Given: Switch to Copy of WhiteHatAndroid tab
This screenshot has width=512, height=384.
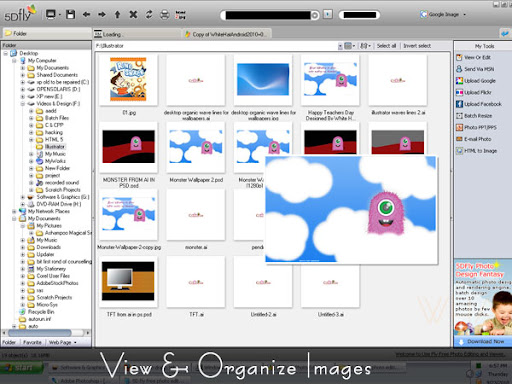Looking at the screenshot, I should tap(227, 34).
